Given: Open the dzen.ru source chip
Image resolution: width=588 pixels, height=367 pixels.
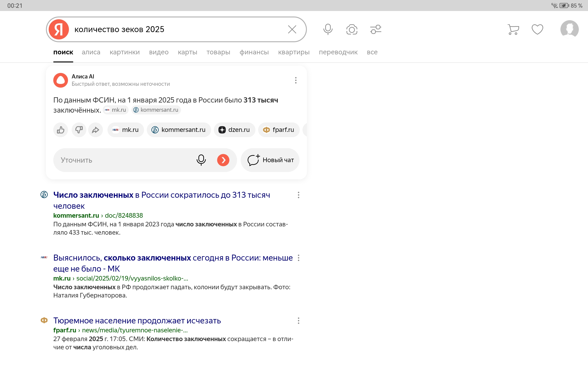Looking at the screenshot, I should [234, 130].
